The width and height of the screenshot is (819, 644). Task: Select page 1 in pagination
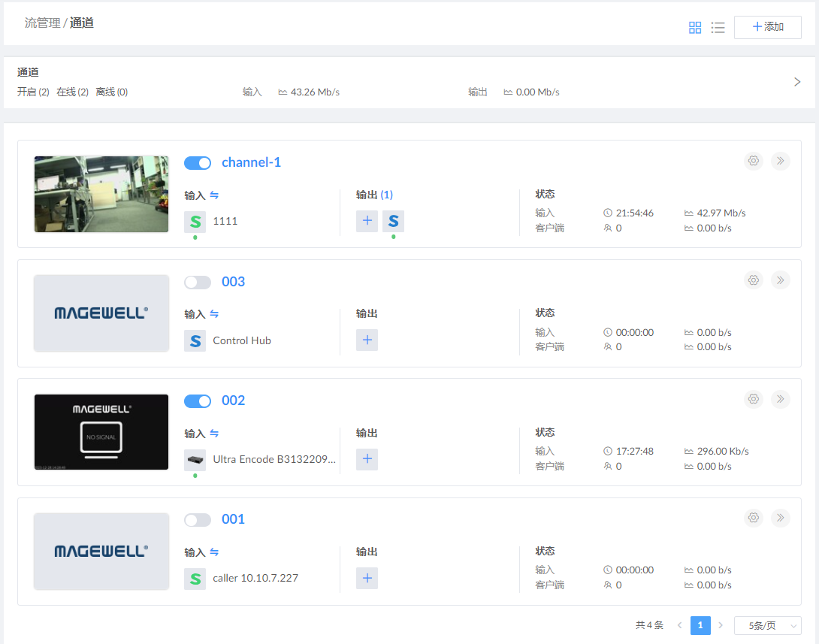click(x=700, y=625)
